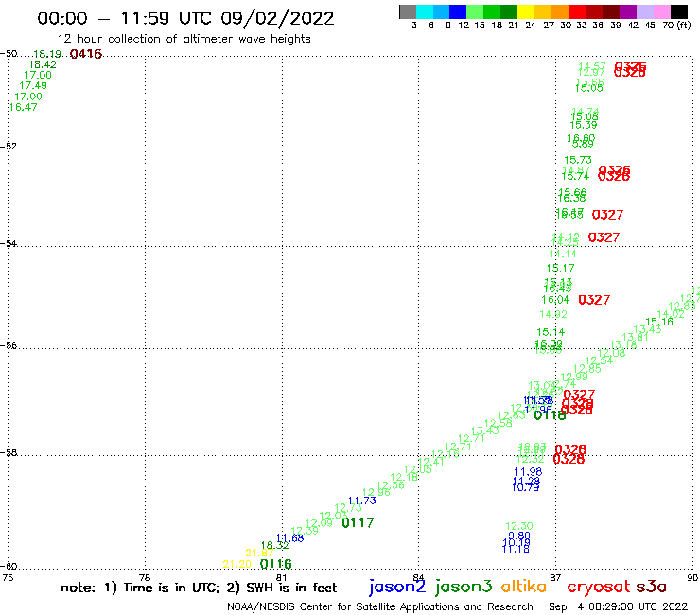Screen dimensions: 700x615
Task: Click 'NOAA/NESDIS Center for Satellite Applications and Research'
Action: (x=380, y=606)
